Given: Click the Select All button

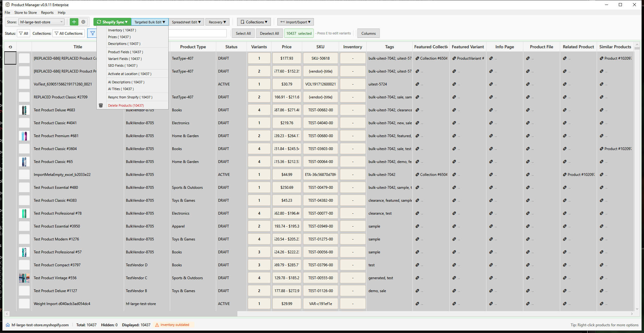Looking at the screenshot, I should pos(243,33).
